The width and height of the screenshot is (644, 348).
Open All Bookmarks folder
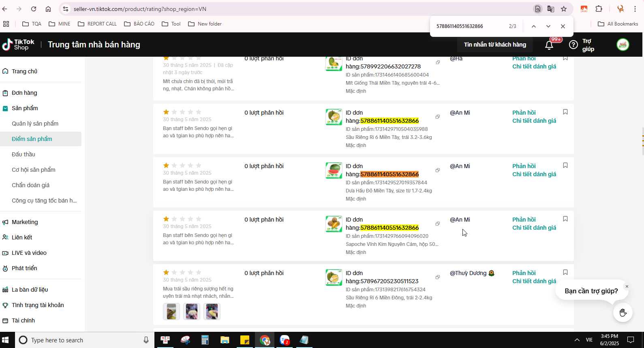[618, 24]
